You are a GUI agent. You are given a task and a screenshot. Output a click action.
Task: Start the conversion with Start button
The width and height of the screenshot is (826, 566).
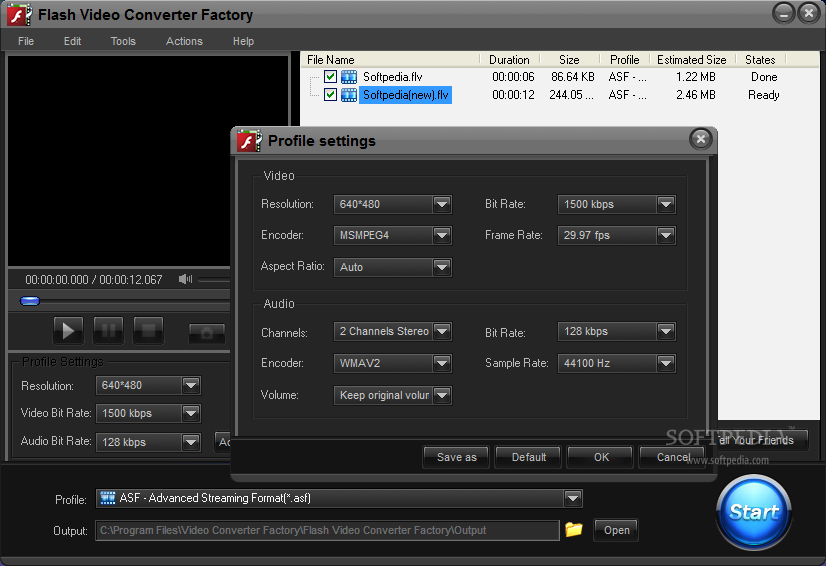coord(754,512)
